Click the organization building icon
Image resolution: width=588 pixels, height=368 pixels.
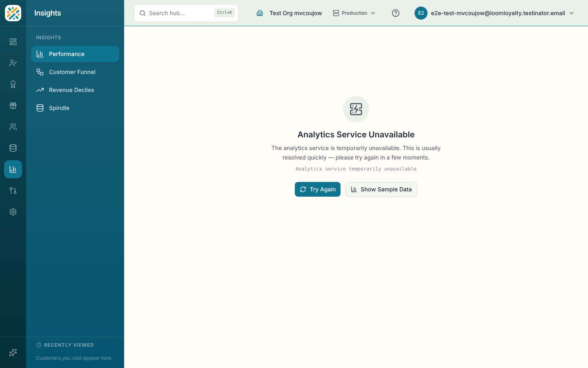260,13
